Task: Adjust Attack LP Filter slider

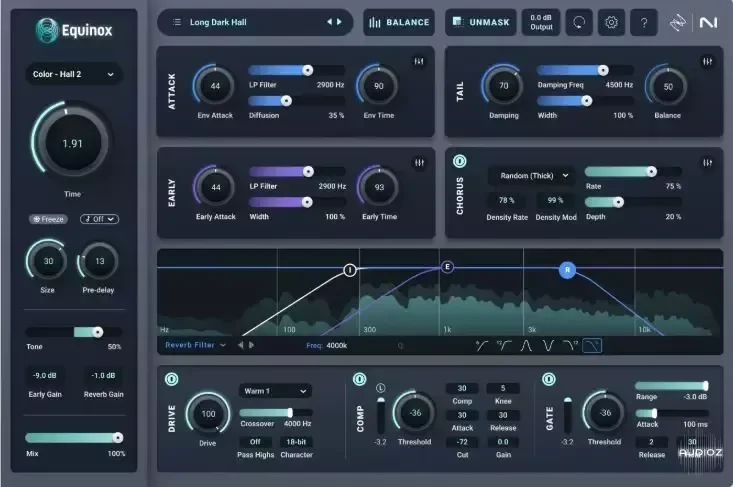Action: click(x=296, y=71)
